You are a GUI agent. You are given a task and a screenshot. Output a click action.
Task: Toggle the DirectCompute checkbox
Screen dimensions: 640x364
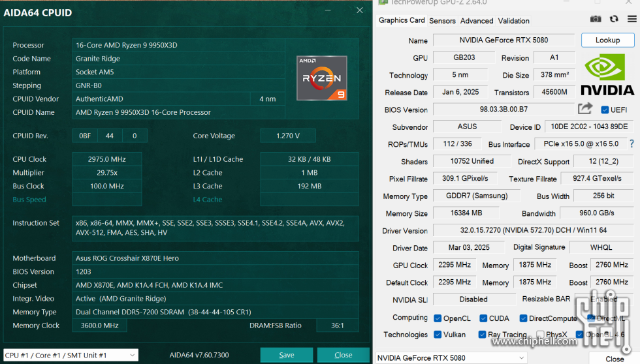pyautogui.click(x=523, y=318)
